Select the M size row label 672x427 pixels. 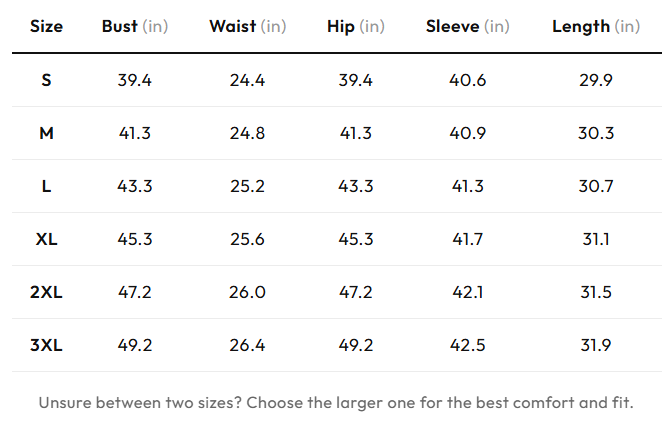click(46, 133)
